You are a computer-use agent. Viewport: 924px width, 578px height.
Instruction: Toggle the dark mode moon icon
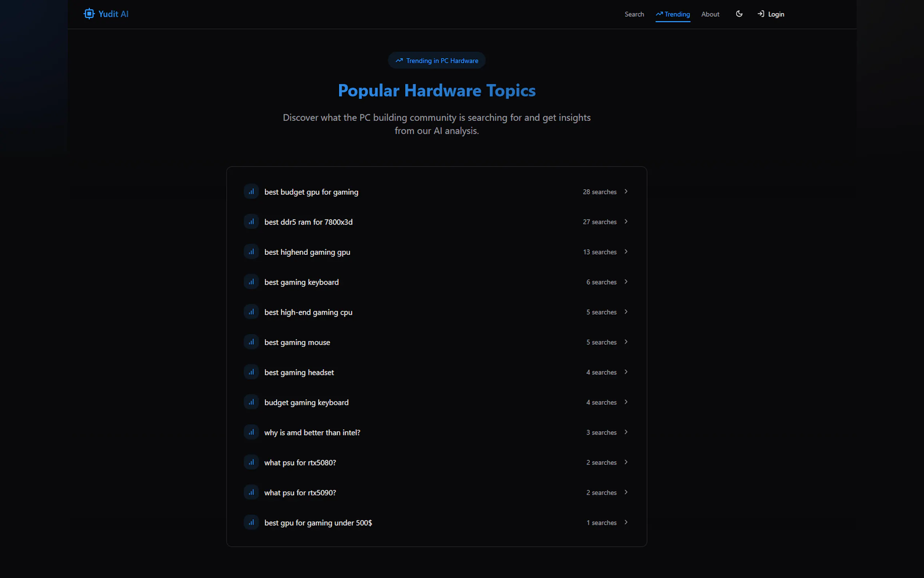(739, 14)
